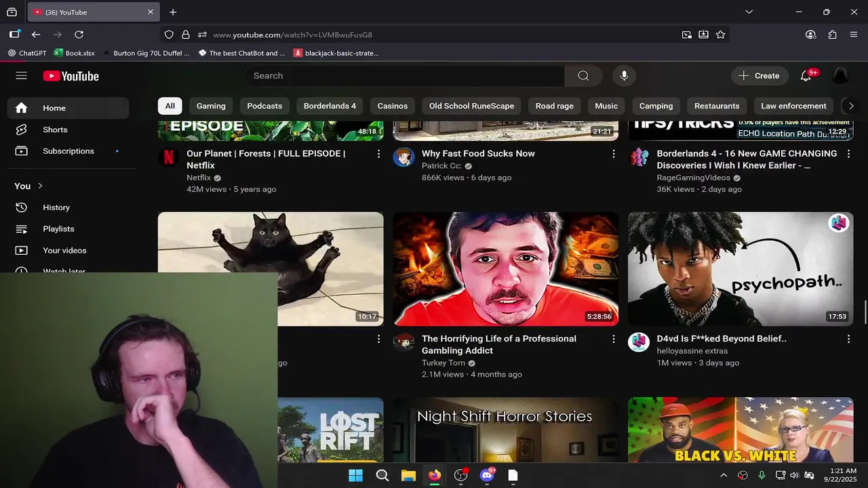Open a new browser tab
The image size is (868, 488).
click(173, 12)
